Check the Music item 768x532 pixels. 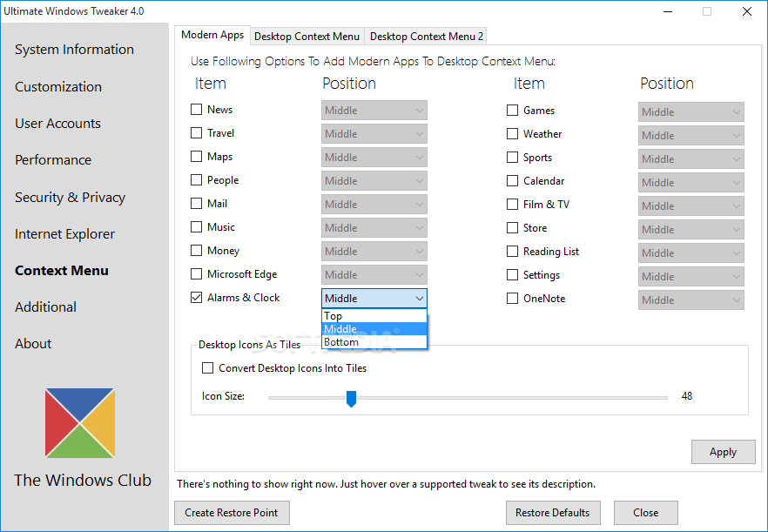coord(197,226)
